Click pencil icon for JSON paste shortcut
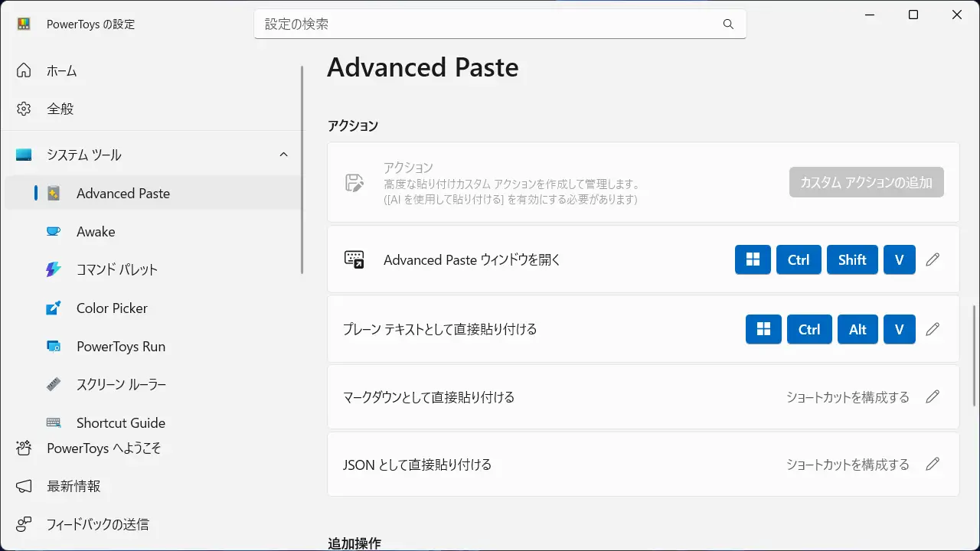The height and width of the screenshot is (551, 980). (x=932, y=465)
